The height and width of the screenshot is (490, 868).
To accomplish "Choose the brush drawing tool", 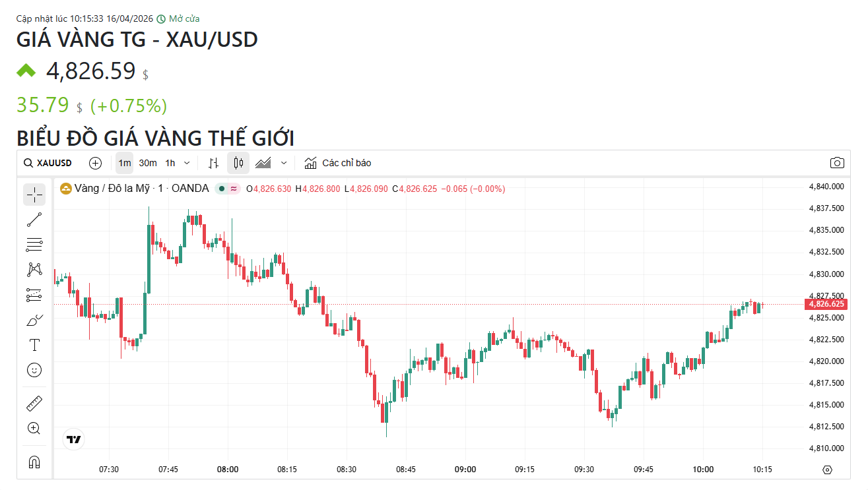I will coord(34,321).
